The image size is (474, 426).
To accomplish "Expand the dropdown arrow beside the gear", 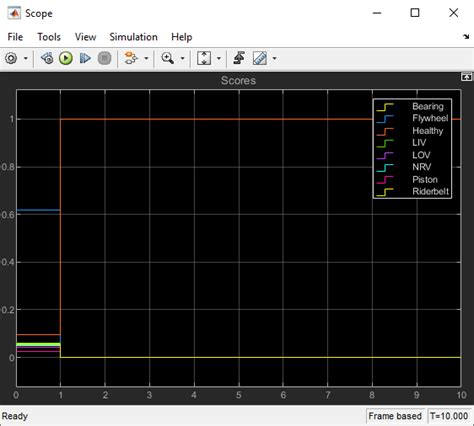I will (x=26, y=59).
